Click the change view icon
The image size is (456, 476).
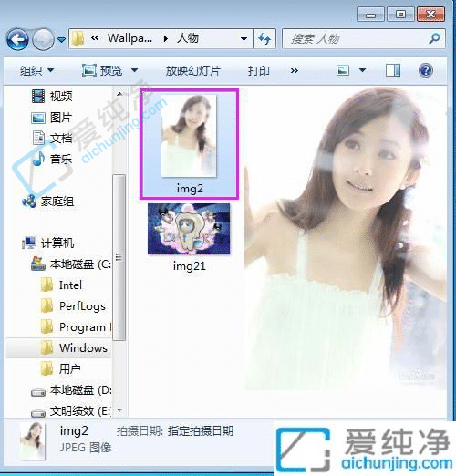click(x=343, y=70)
